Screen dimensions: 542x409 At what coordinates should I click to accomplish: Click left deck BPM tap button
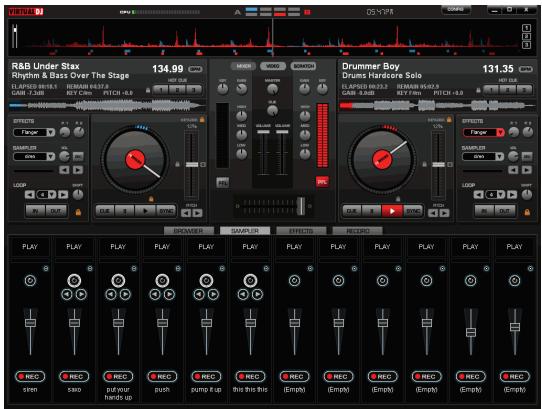pos(195,69)
